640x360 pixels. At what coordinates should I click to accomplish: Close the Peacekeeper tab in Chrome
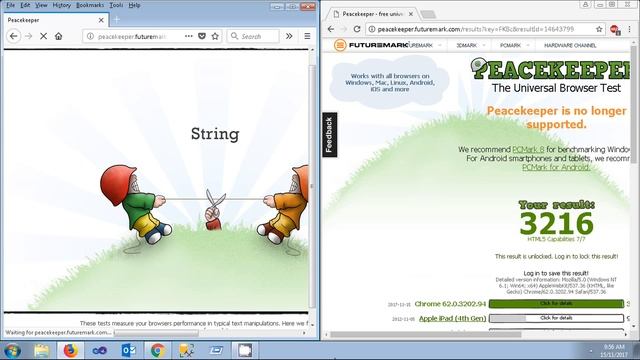(411, 14)
